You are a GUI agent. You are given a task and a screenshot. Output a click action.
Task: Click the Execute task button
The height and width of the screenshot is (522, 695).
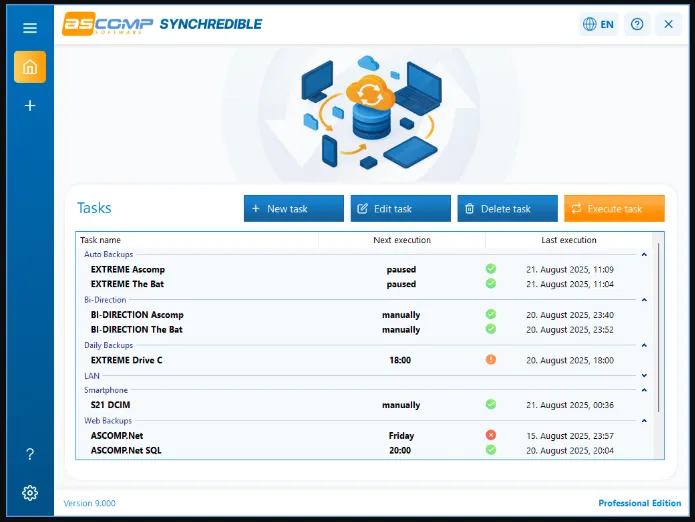tap(614, 208)
